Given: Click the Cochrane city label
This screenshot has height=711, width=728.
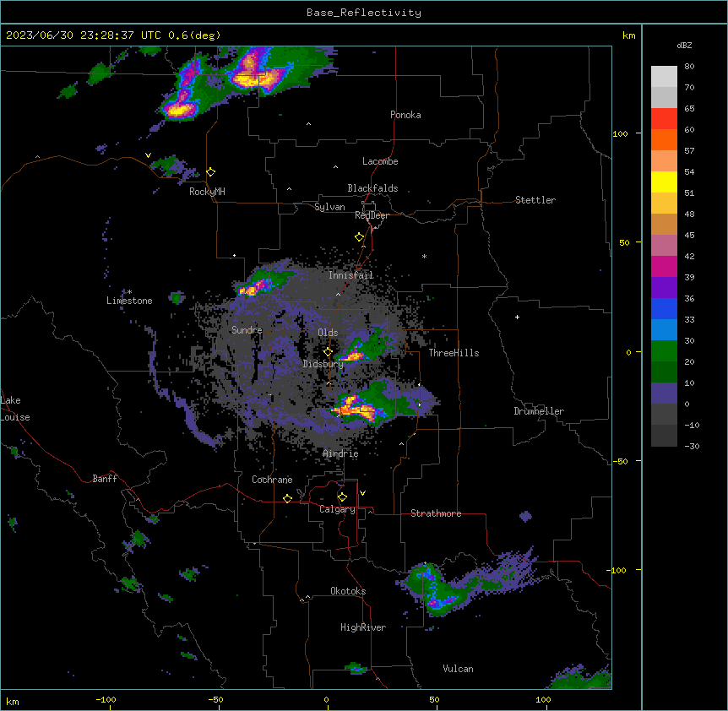Looking at the screenshot, I should tap(272, 480).
